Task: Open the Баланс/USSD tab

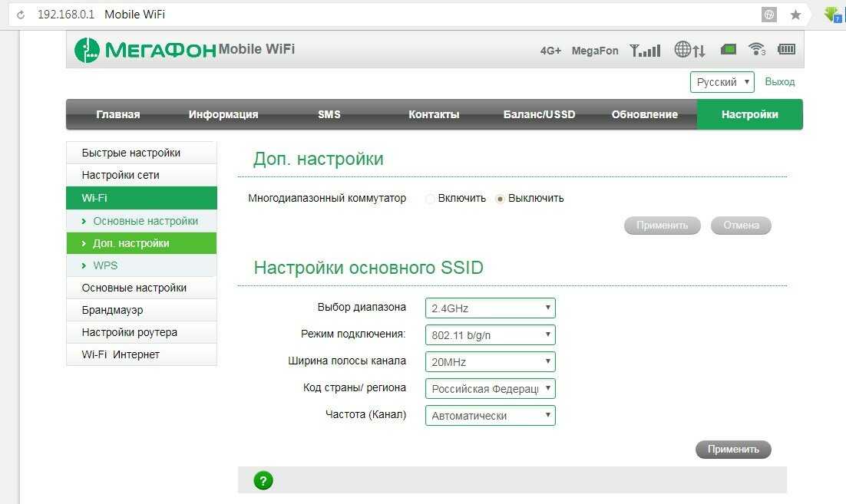Action: 539,114
